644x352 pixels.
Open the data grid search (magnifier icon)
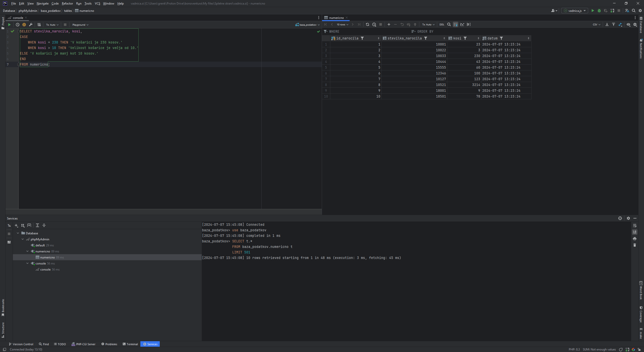(x=449, y=24)
